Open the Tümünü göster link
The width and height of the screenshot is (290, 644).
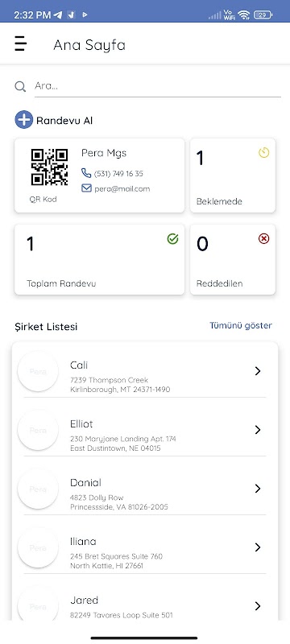(241, 326)
